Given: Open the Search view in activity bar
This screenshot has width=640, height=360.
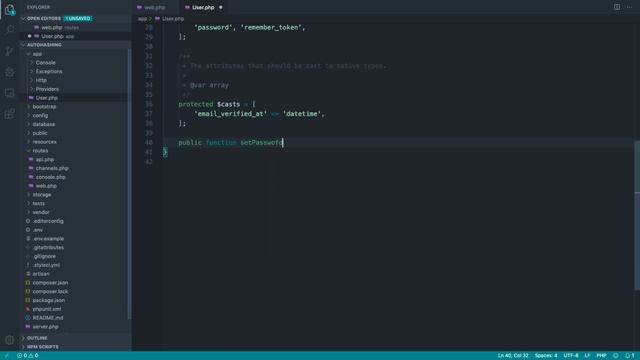Looking at the screenshot, I should pyautogui.click(x=9, y=30).
